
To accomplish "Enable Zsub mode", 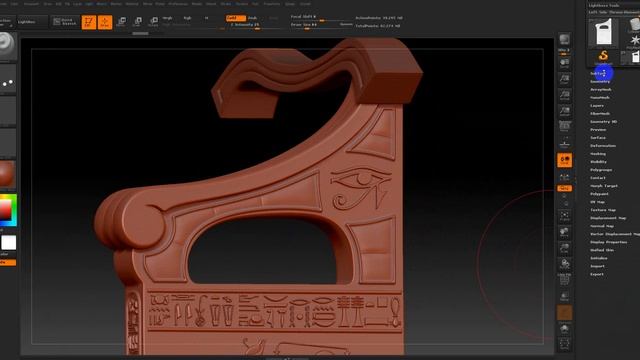I will pos(253,18).
